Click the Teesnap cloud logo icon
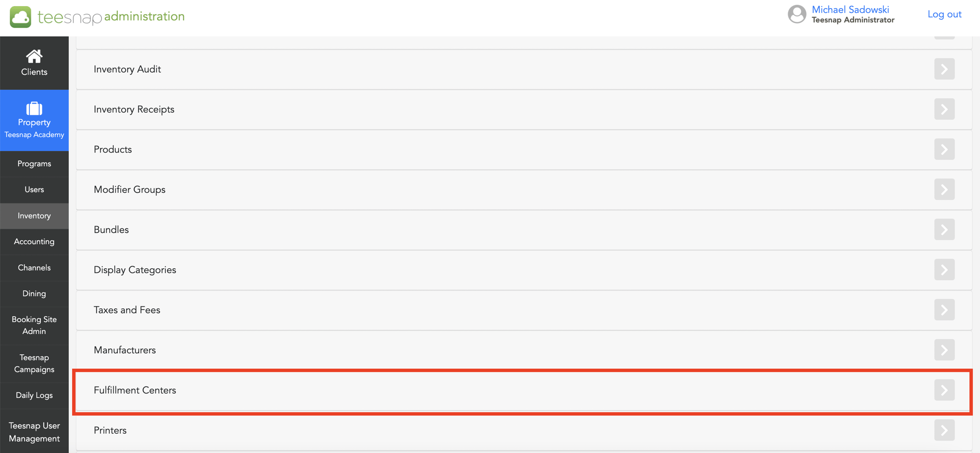Viewport: 980px width, 453px height. 20,17
